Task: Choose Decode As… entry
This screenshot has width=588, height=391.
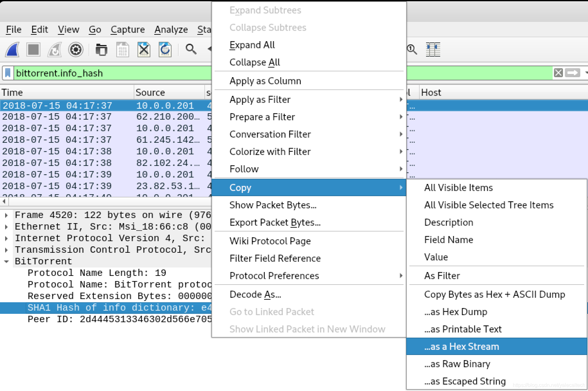Action: click(309, 295)
